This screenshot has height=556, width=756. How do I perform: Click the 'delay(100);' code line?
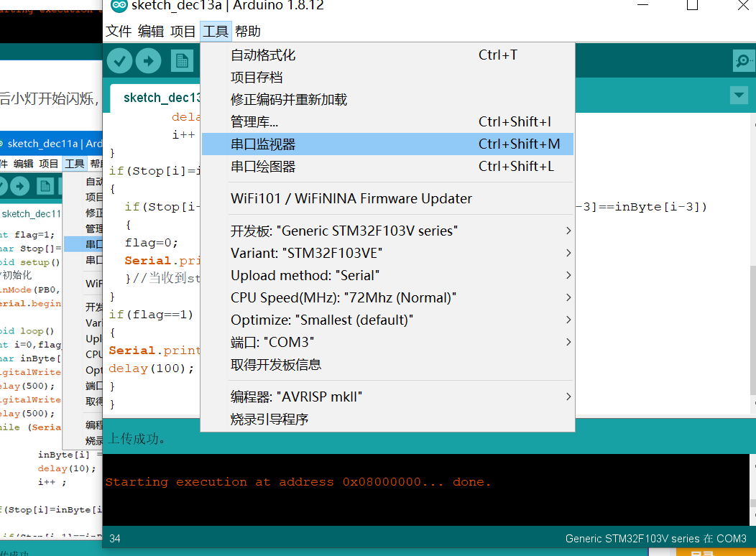click(x=152, y=369)
